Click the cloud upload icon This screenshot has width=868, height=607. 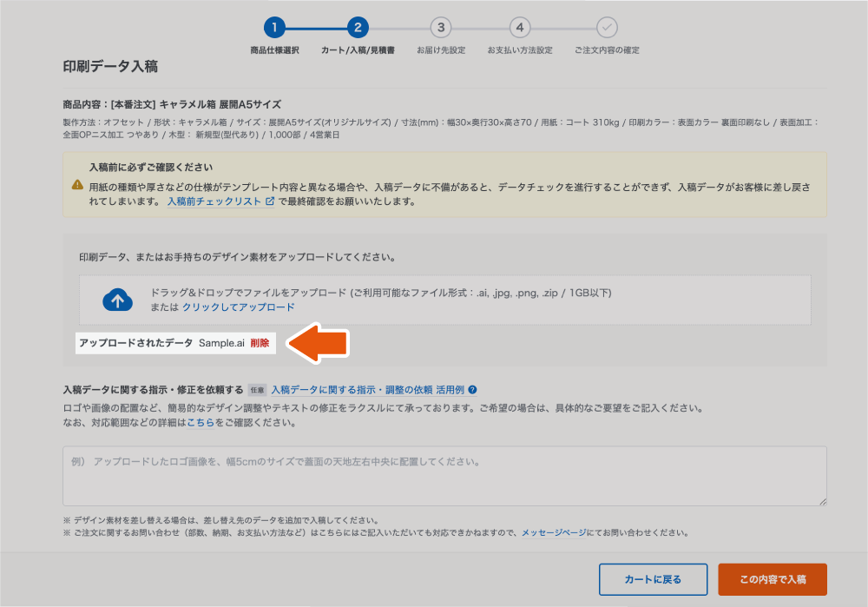117,300
